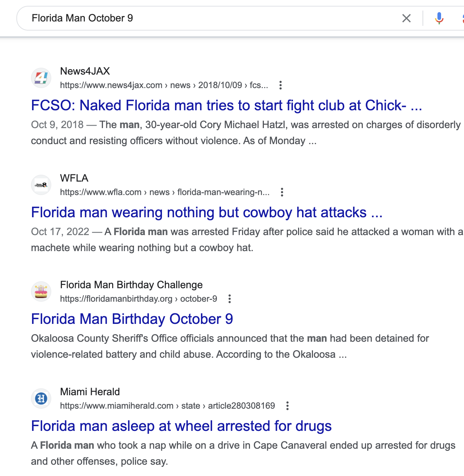Click the WFLA site name label
Screen dimensions: 464x476
coord(74,178)
